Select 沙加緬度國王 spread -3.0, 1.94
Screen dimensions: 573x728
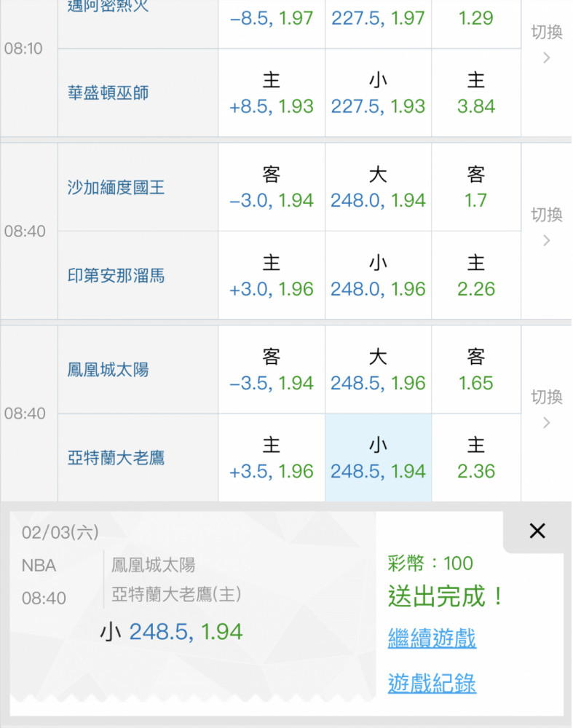coord(272,188)
